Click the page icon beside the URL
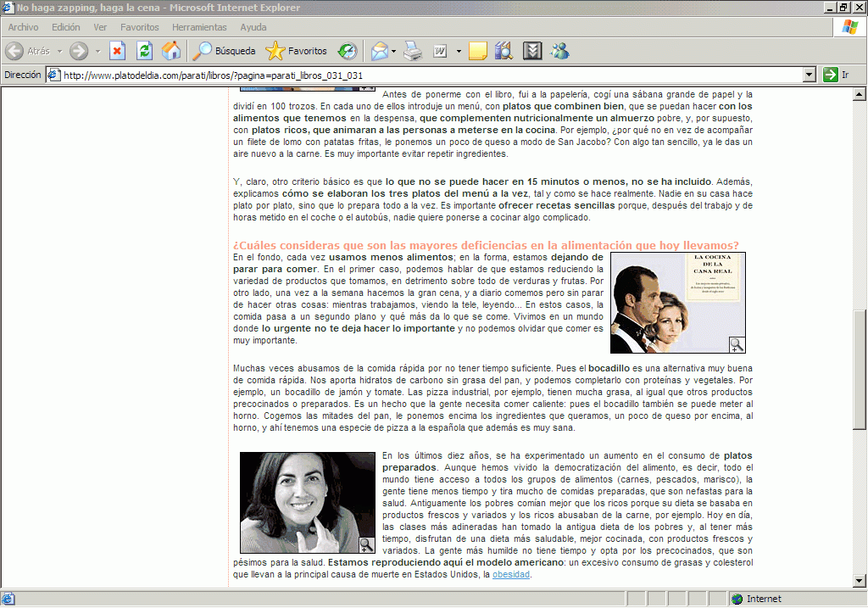 point(53,75)
